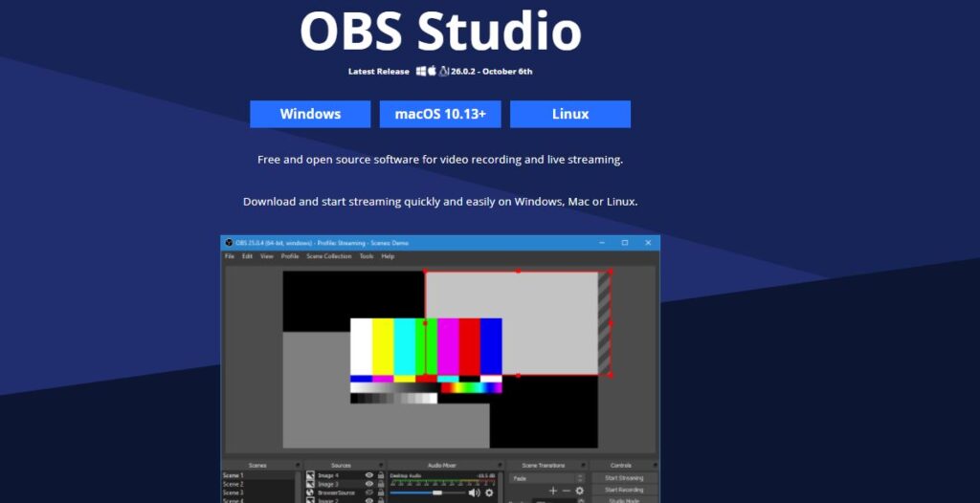The height and width of the screenshot is (503, 980).
Task: Toggle lock for BrowserSource
Action: 381,492
